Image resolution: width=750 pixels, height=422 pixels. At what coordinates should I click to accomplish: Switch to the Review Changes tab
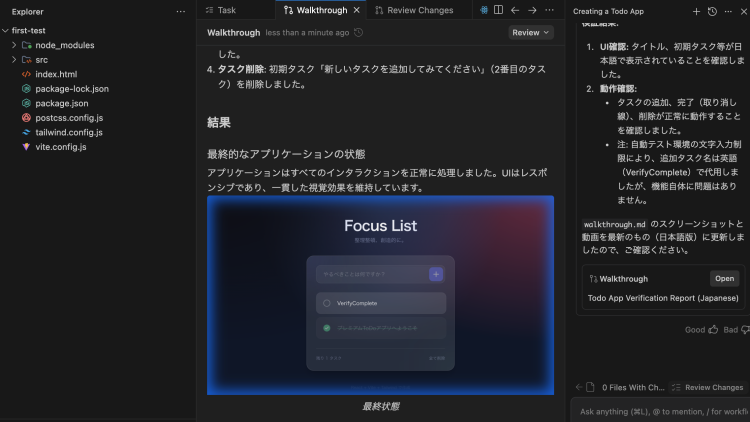(x=418, y=10)
